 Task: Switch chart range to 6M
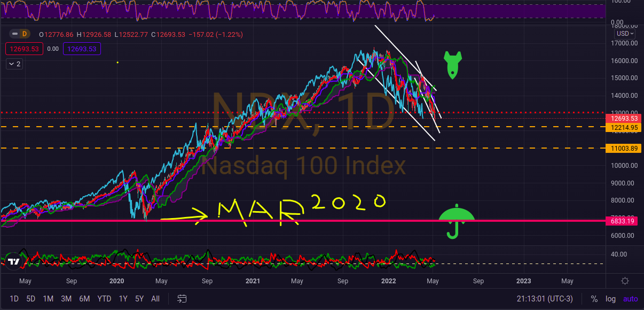pyautogui.click(x=84, y=299)
